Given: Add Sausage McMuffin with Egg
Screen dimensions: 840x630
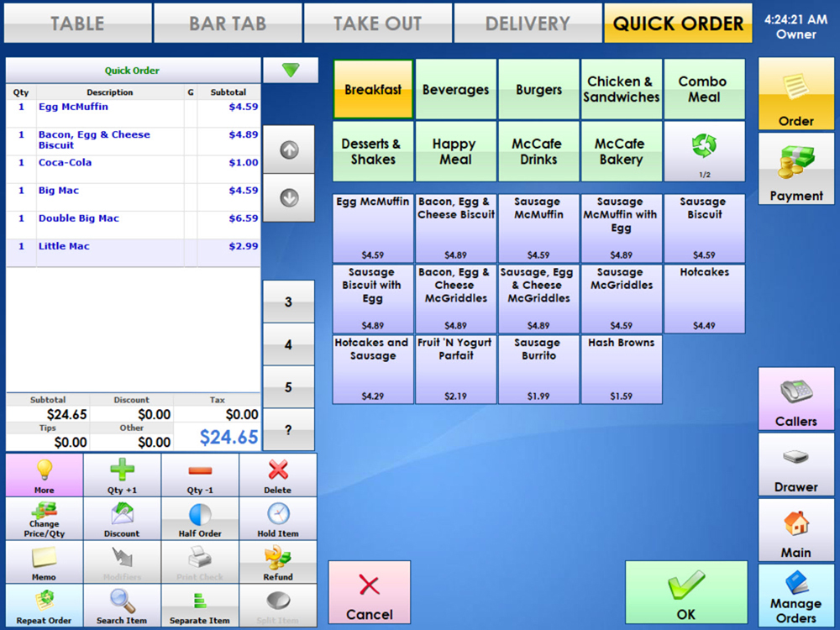Looking at the screenshot, I should [x=622, y=228].
